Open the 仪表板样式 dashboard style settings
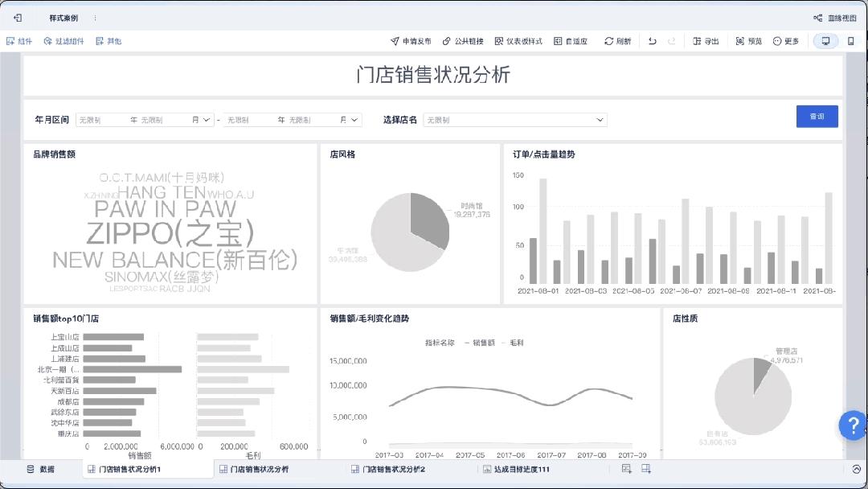 (521, 40)
